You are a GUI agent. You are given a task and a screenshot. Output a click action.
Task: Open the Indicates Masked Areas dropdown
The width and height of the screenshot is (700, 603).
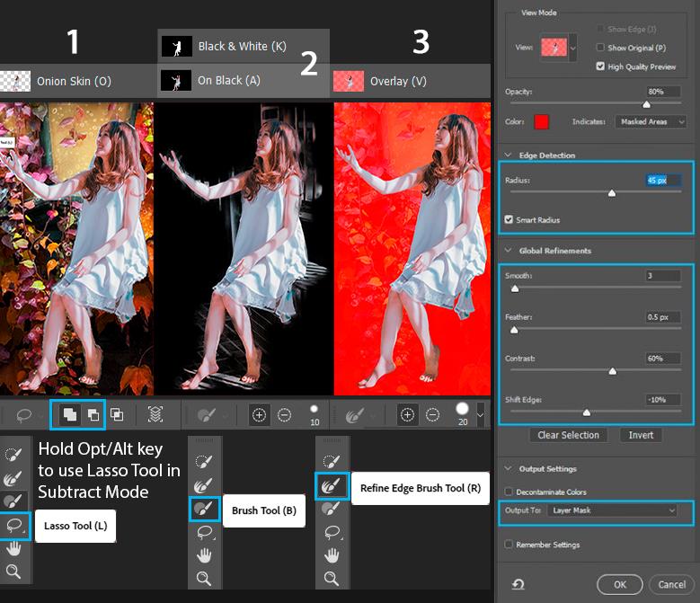(650, 121)
